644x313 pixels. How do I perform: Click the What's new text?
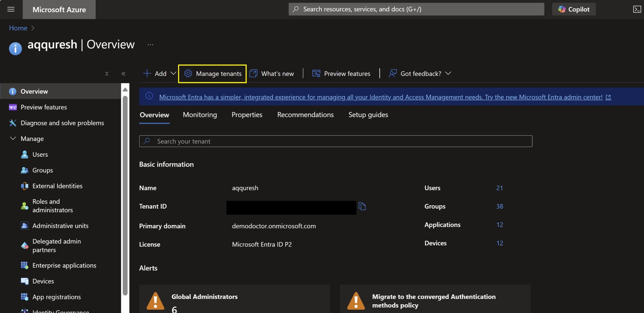pyautogui.click(x=277, y=74)
